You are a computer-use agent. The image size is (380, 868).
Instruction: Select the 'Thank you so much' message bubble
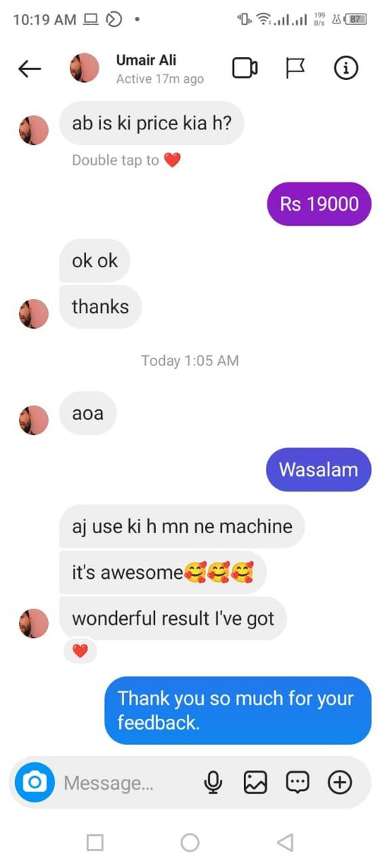[238, 711]
